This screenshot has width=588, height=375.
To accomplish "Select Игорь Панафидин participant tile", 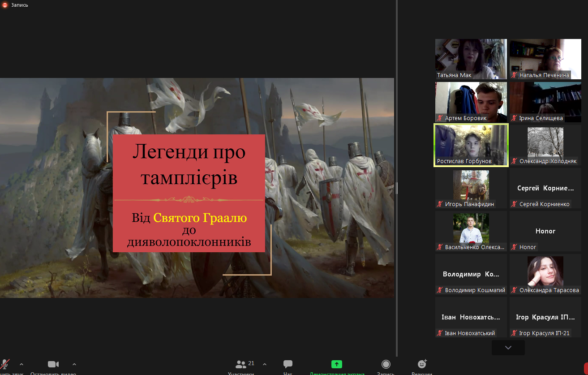I will (x=471, y=188).
